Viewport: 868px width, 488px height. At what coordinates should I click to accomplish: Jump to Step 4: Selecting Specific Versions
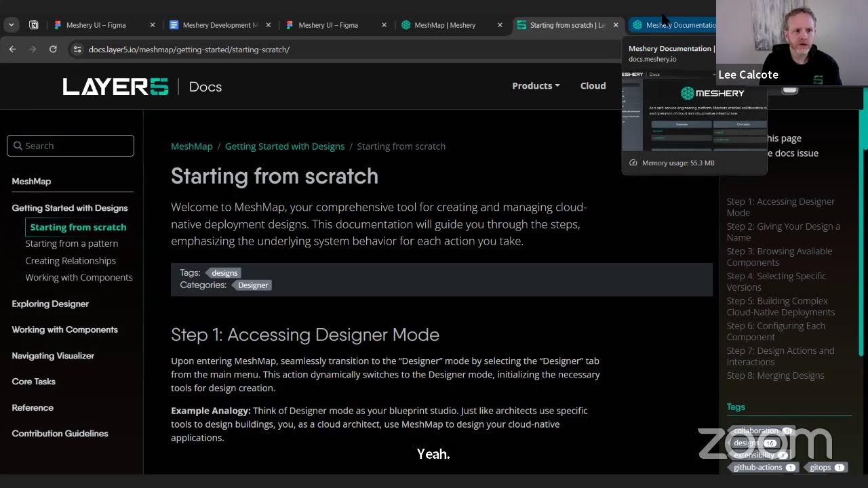[x=776, y=281]
